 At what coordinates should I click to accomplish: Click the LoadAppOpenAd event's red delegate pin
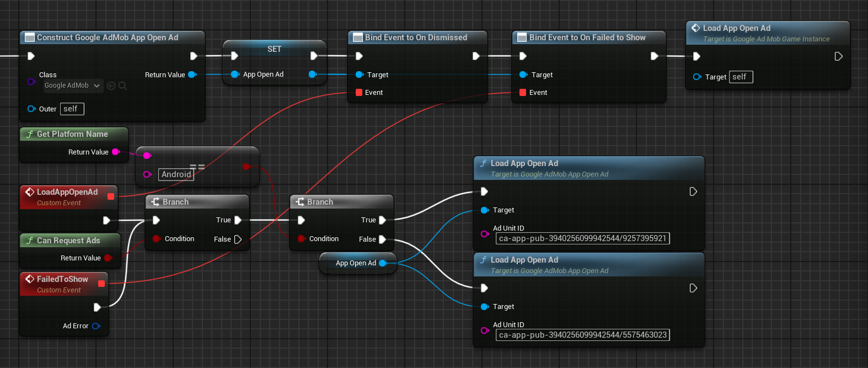pyautogui.click(x=111, y=196)
